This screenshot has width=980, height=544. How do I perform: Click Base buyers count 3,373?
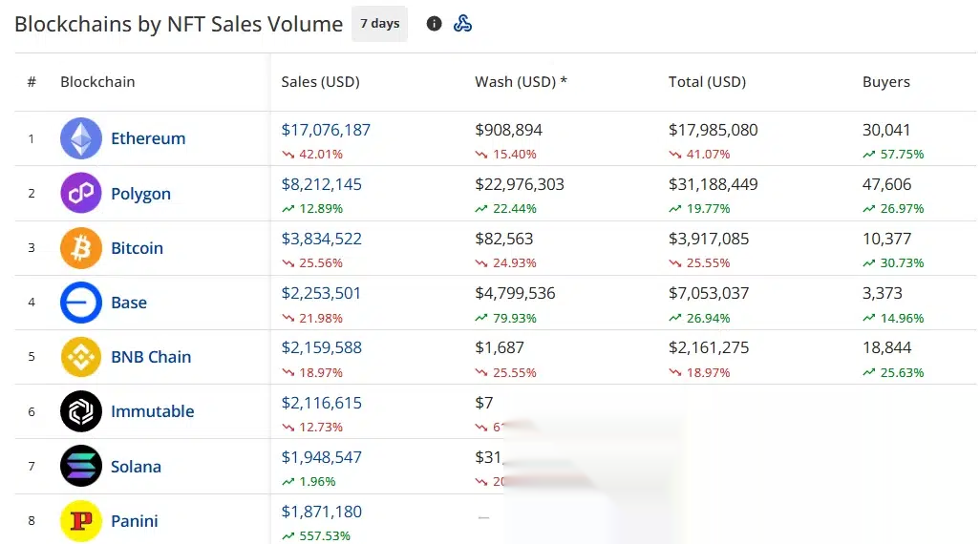click(x=883, y=293)
